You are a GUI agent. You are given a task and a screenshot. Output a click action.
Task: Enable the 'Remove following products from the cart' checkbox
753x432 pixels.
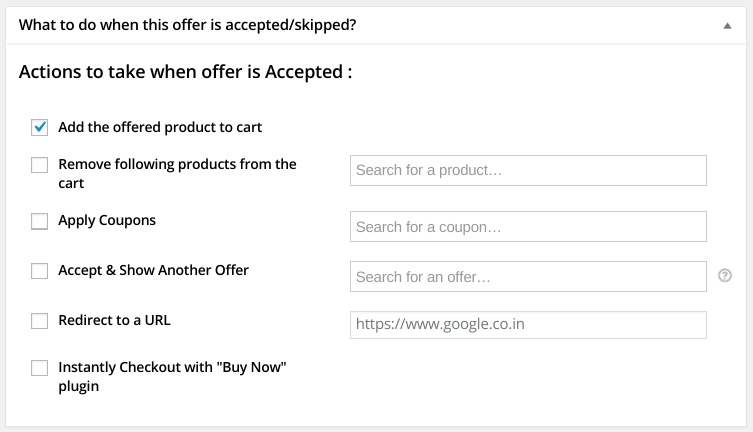[39, 165]
